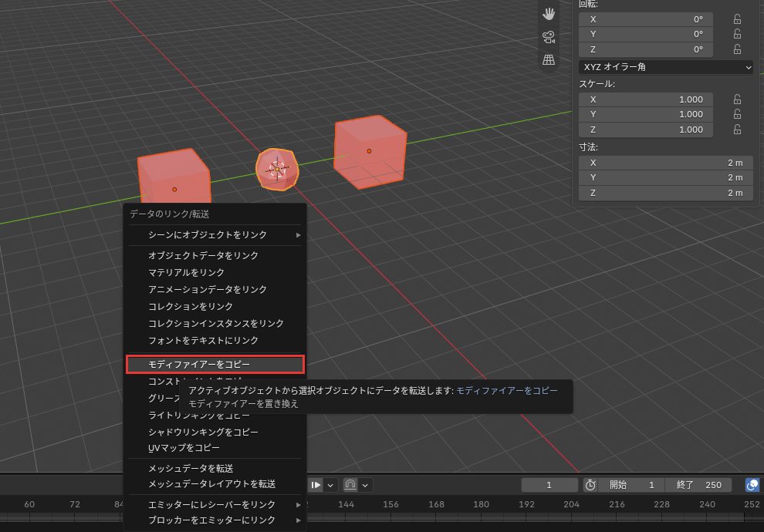Switch perspective/orthographic with the grid icon
The height and width of the screenshot is (532, 764).
click(549, 60)
